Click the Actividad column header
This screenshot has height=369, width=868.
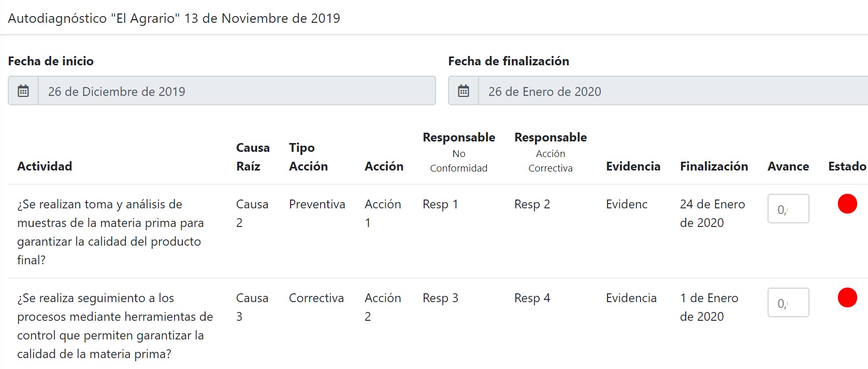point(45,166)
